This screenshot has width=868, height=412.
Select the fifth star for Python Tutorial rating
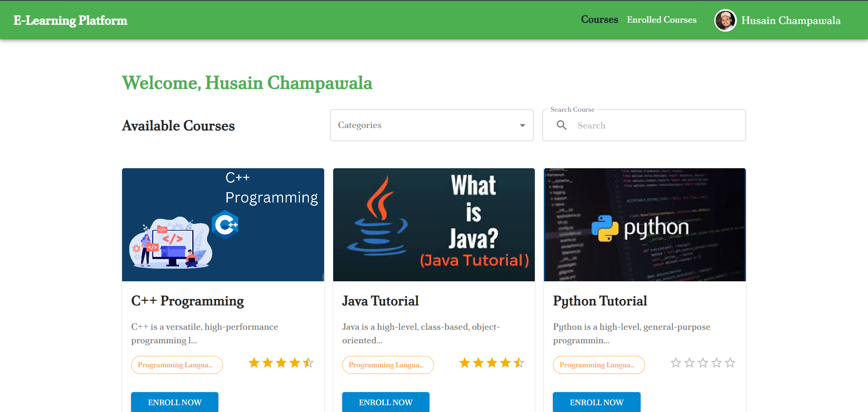730,362
